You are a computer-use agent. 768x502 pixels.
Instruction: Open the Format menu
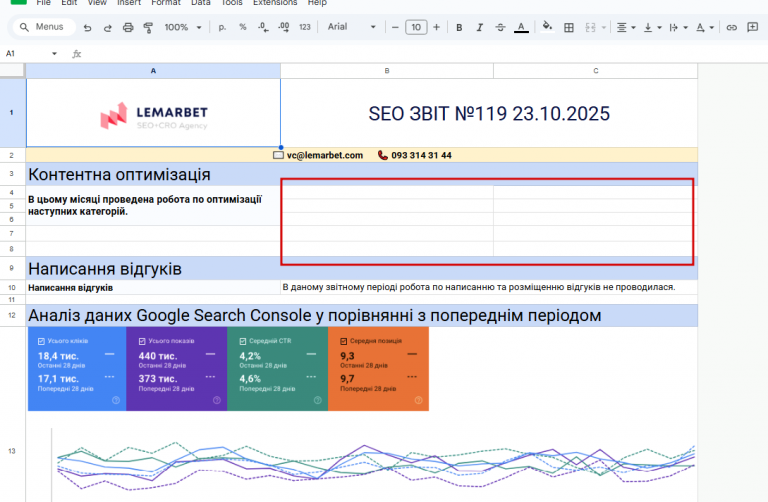coord(166,3)
